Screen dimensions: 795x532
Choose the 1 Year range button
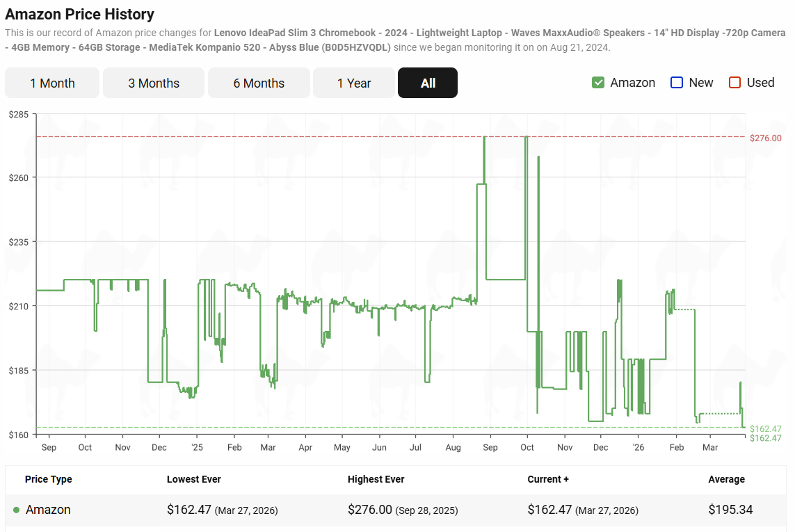(x=354, y=83)
